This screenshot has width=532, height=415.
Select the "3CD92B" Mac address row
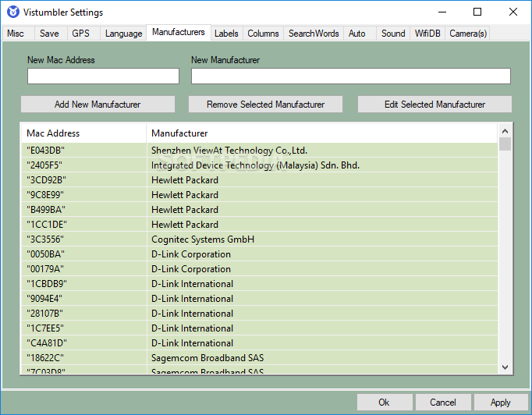click(46, 180)
